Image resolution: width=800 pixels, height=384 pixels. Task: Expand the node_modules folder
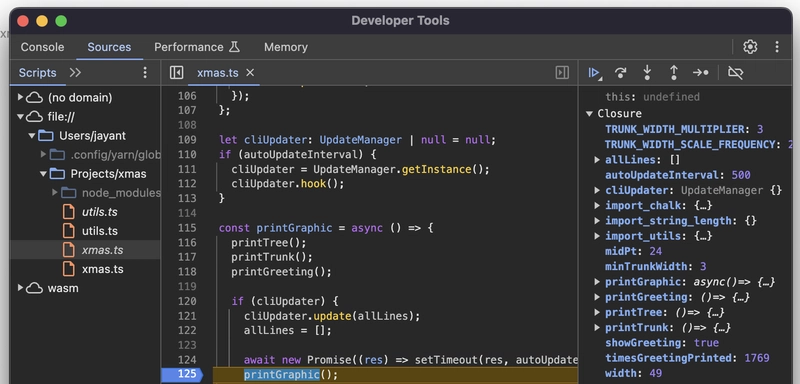(x=55, y=193)
